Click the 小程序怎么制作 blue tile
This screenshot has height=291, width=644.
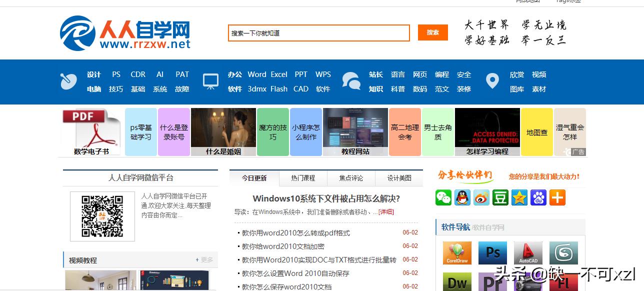coord(306,132)
